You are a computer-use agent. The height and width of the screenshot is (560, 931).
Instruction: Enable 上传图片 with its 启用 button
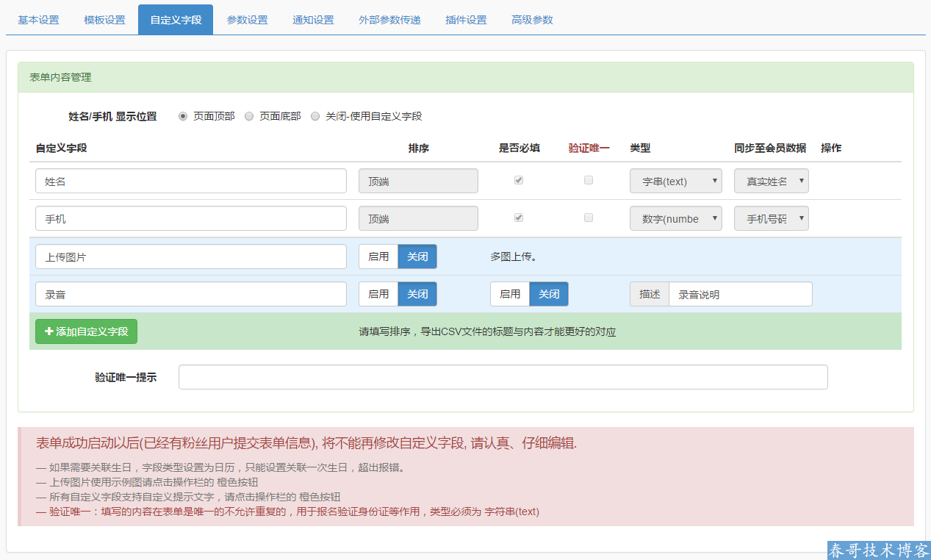378,256
